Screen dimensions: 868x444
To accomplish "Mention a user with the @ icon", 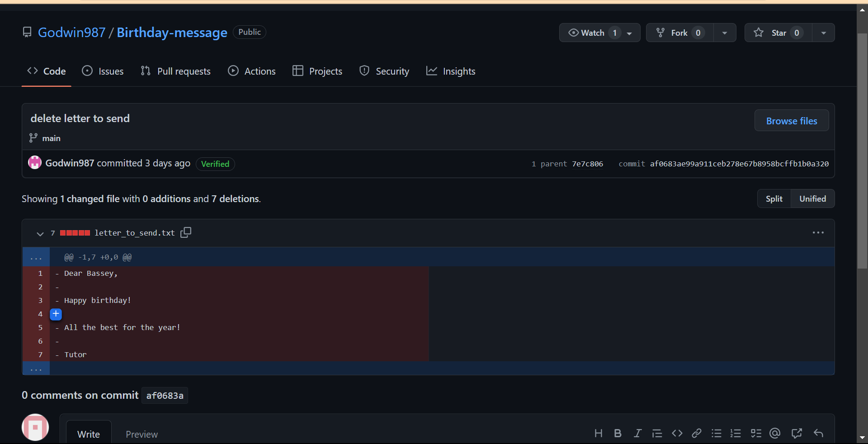I will click(775, 434).
